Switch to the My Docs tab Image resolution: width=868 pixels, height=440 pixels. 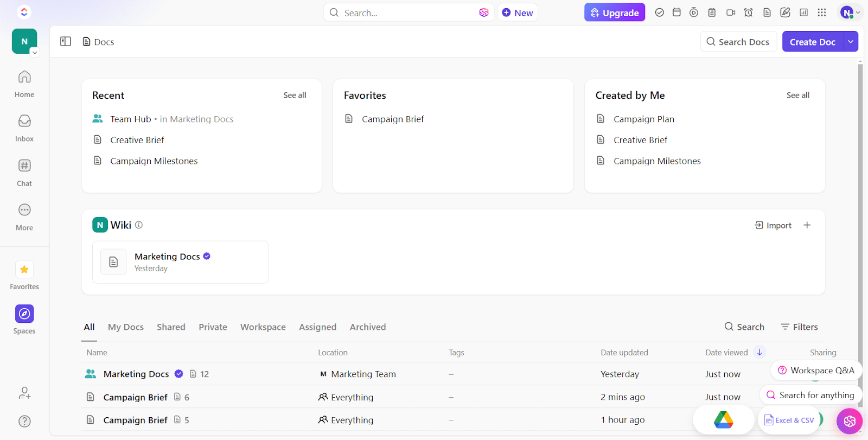[126, 327]
